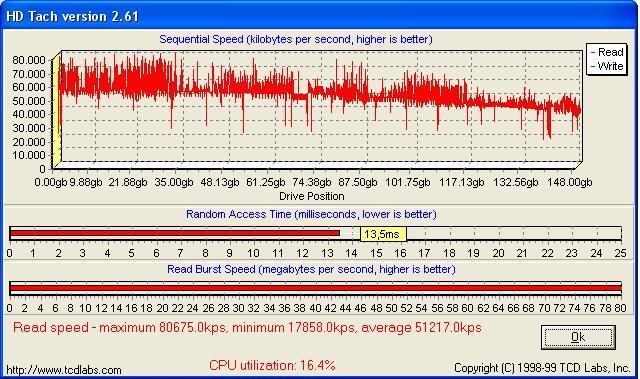The image size is (640, 379).
Task: Click the Read legend entry
Action: tap(607, 52)
